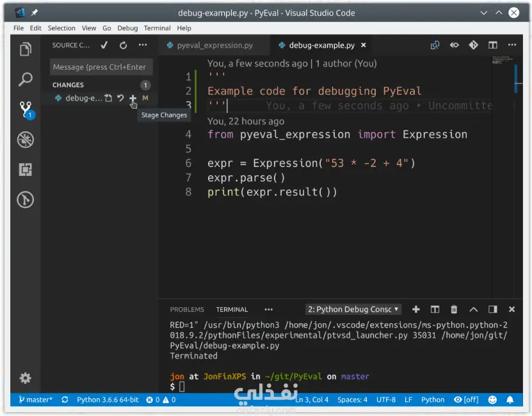
Task: Open Manage gear at bottom of activity bar
Action: [26, 378]
